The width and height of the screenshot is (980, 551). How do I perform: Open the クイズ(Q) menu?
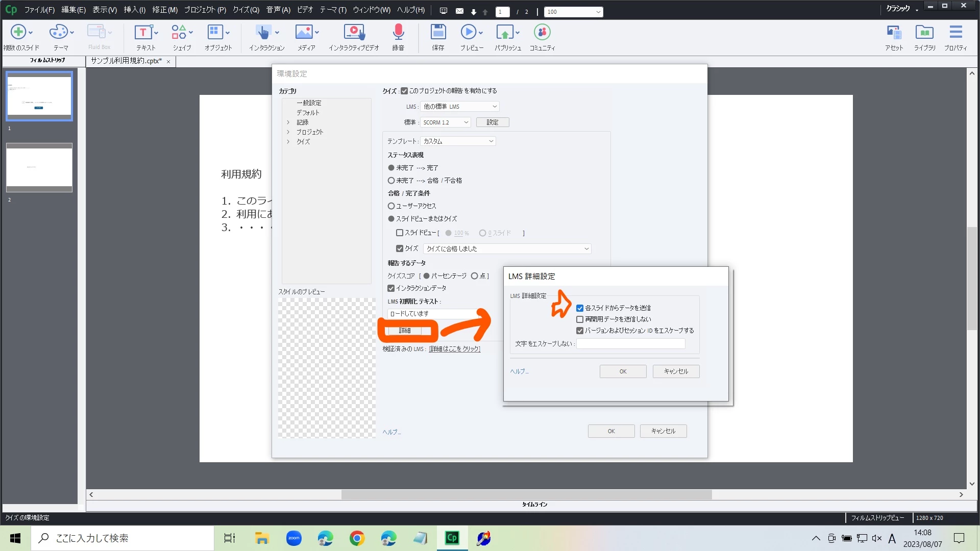point(246,10)
